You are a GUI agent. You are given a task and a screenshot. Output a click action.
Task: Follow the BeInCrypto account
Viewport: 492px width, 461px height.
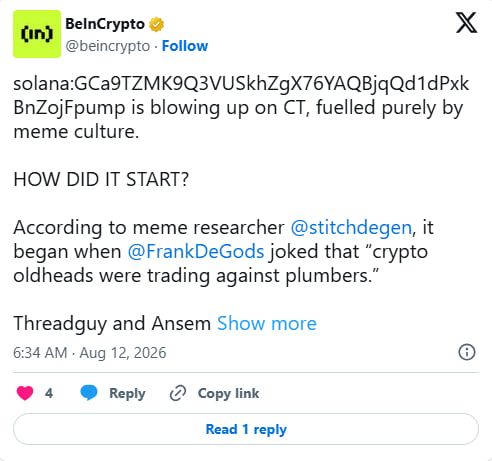click(x=185, y=46)
